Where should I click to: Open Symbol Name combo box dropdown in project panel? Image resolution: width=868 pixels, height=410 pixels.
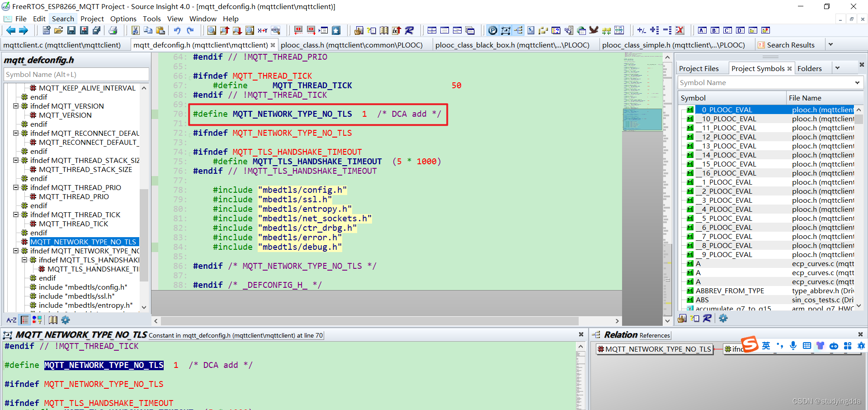(857, 82)
